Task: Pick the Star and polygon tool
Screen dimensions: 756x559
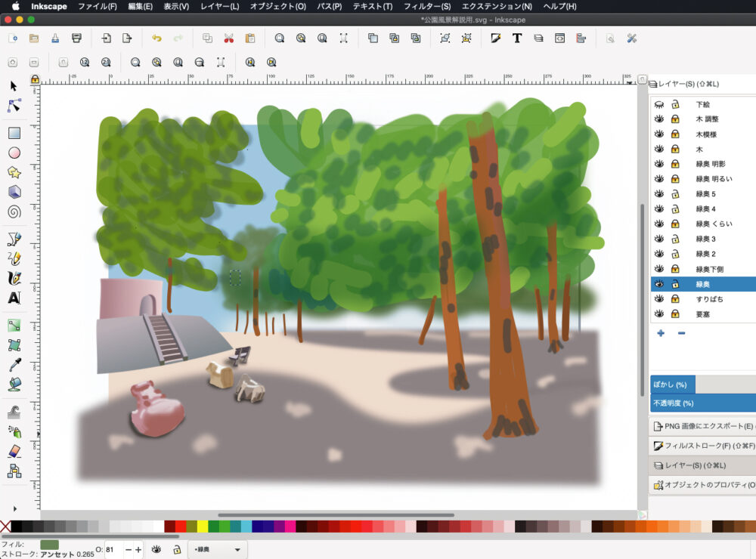Action: pyautogui.click(x=14, y=172)
